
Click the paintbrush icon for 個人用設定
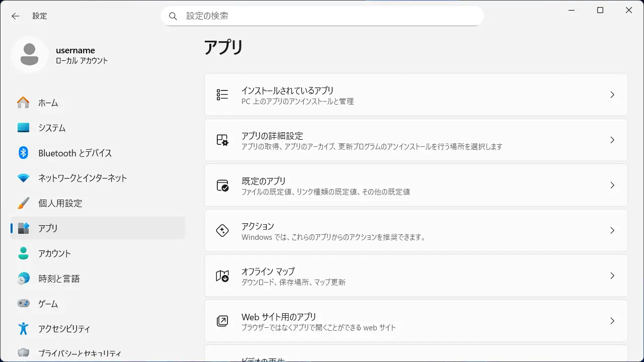[23, 203]
